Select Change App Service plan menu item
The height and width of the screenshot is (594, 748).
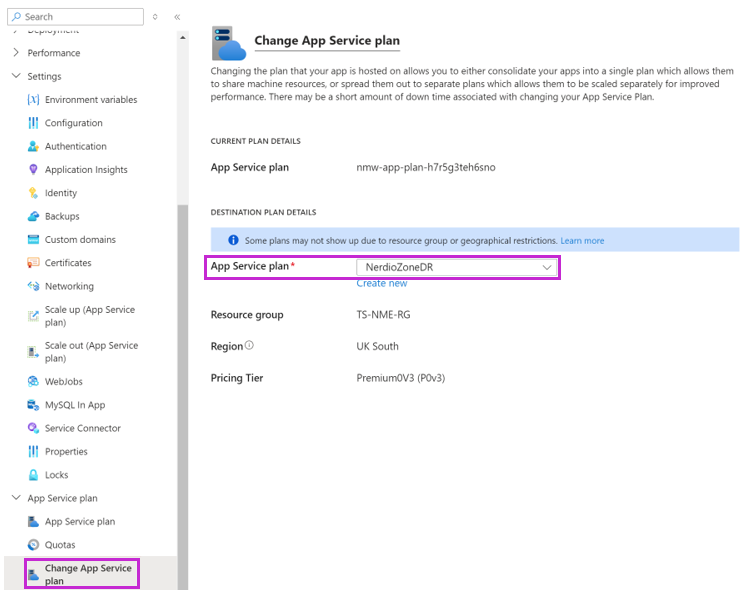click(87, 574)
